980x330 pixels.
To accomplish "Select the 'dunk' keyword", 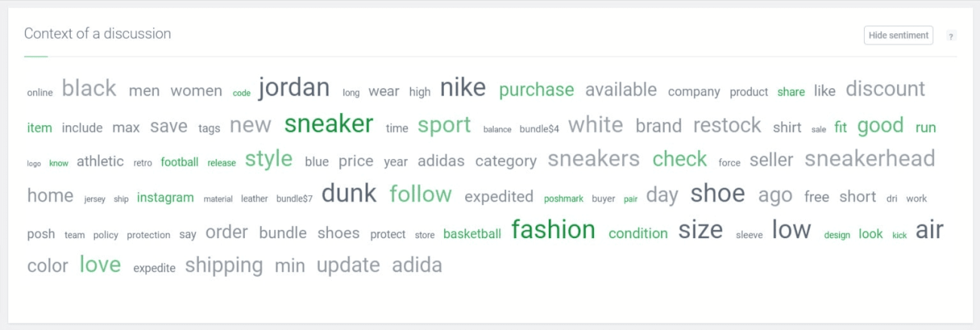I will tap(348, 194).
